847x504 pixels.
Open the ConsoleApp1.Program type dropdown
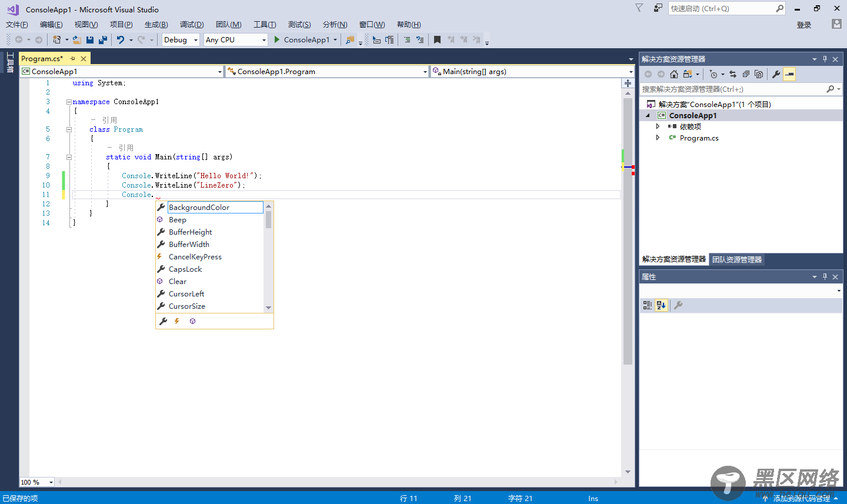[x=327, y=72]
